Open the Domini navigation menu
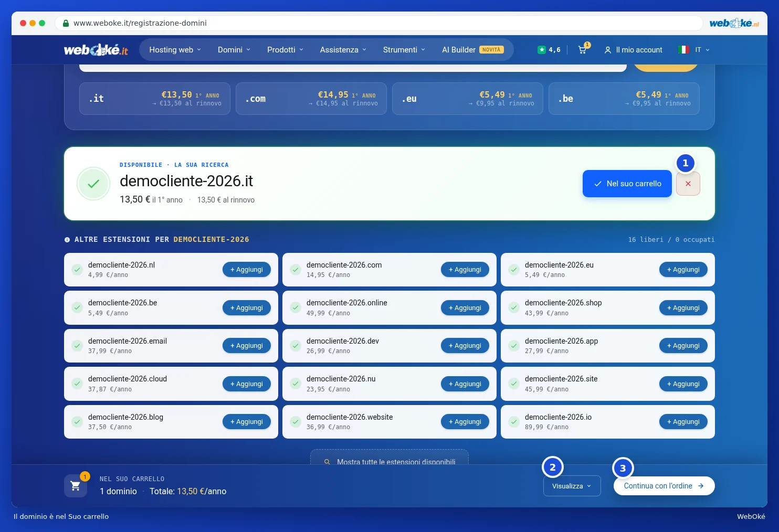The image size is (779, 532). pos(234,50)
